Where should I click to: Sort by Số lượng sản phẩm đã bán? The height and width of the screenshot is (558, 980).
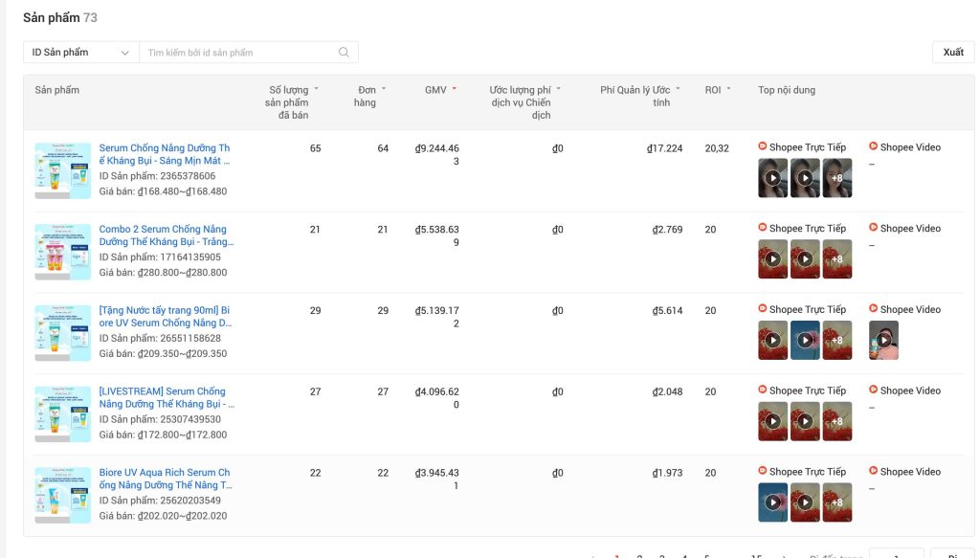coord(316,89)
